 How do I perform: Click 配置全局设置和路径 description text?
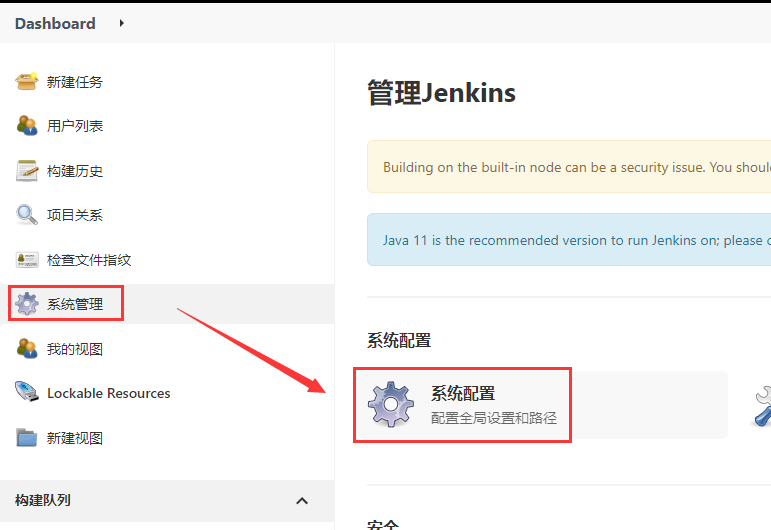(x=494, y=418)
